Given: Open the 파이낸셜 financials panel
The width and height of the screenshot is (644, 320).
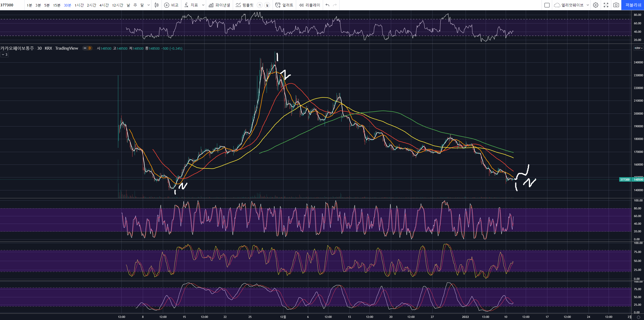Looking at the screenshot, I should tap(219, 5).
